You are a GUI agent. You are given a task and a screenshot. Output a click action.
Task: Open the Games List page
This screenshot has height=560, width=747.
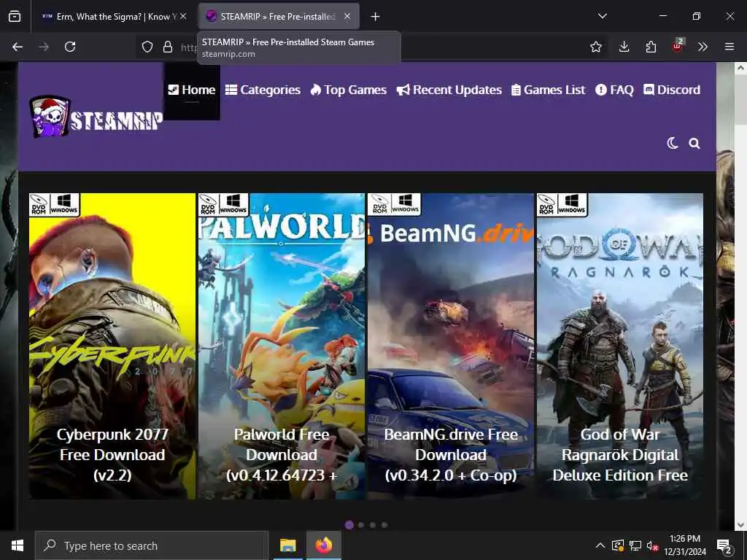549,90
